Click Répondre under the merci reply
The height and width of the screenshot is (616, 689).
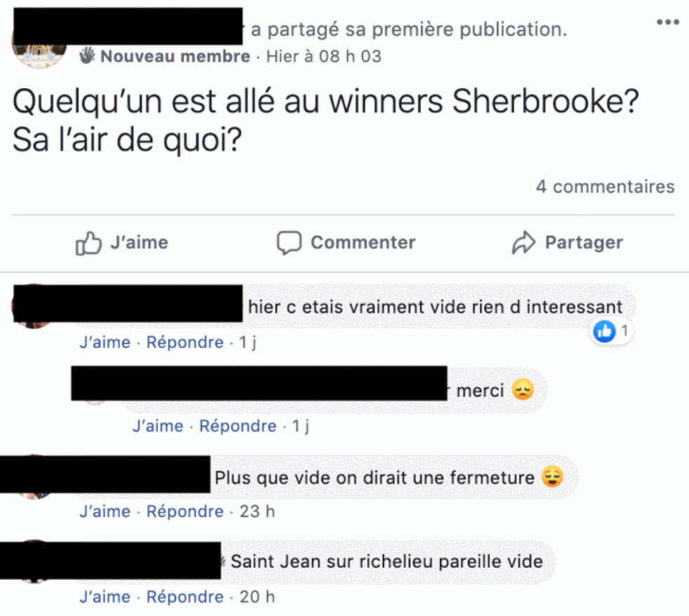[x=238, y=425]
